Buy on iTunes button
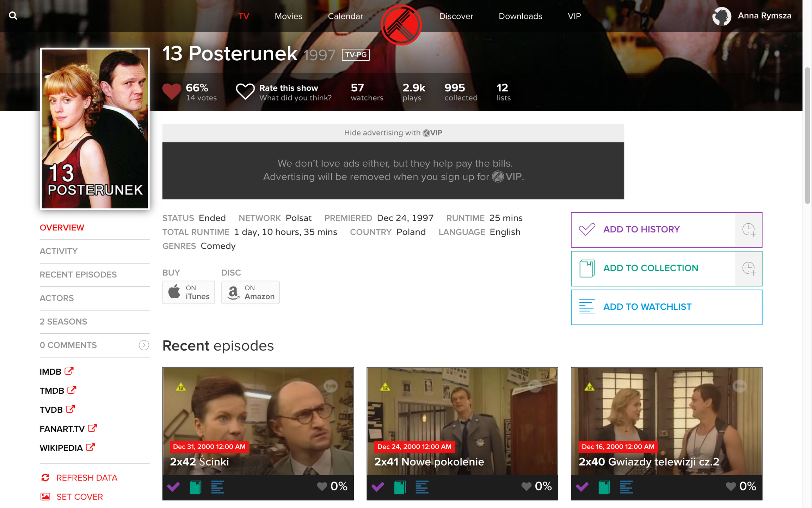Image resolution: width=812 pixels, height=508 pixels. [189, 292]
